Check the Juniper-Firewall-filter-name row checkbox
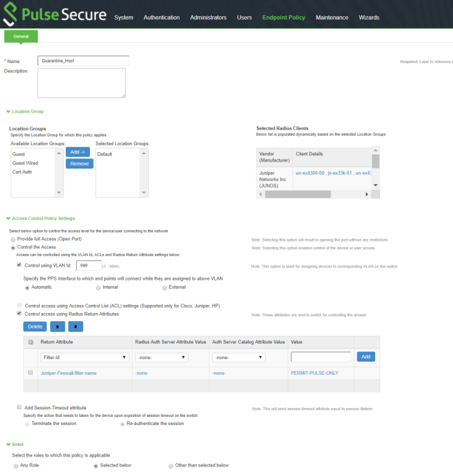The image size is (453, 476). [x=30, y=372]
